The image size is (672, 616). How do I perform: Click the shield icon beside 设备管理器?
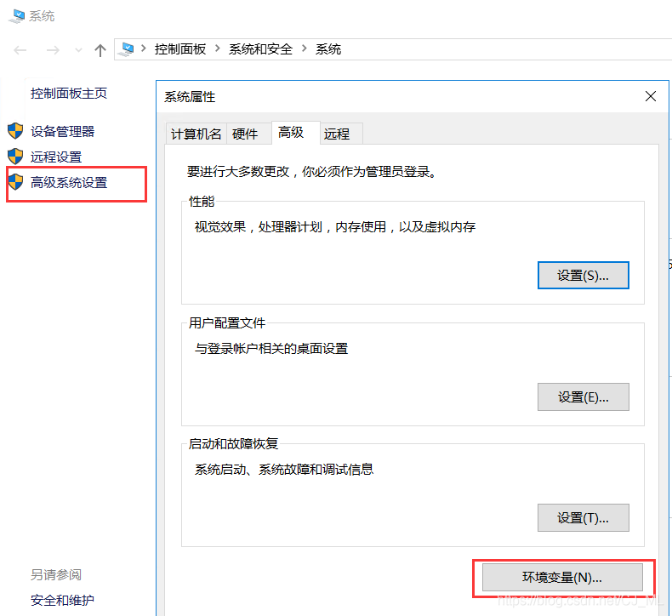click(15, 131)
